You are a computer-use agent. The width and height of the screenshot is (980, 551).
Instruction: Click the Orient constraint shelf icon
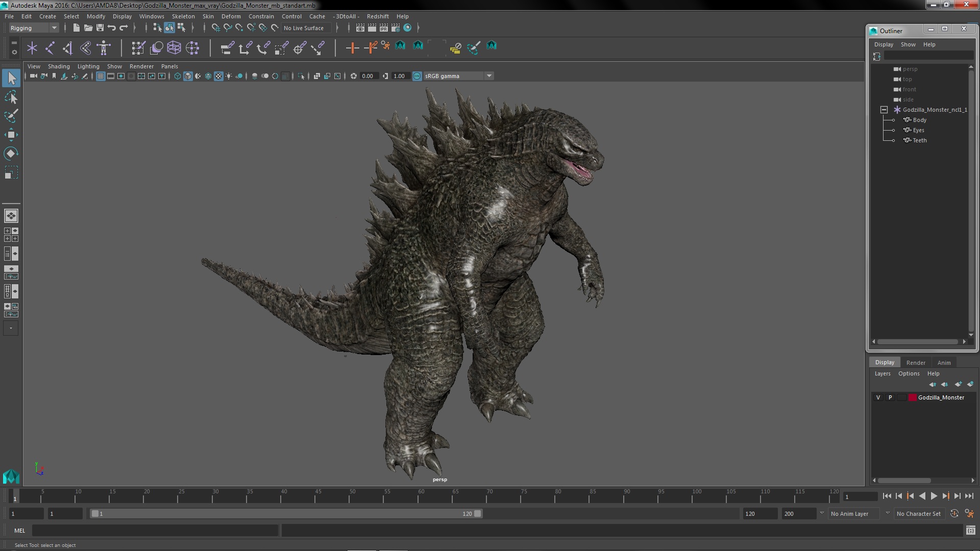click(263, 48)
